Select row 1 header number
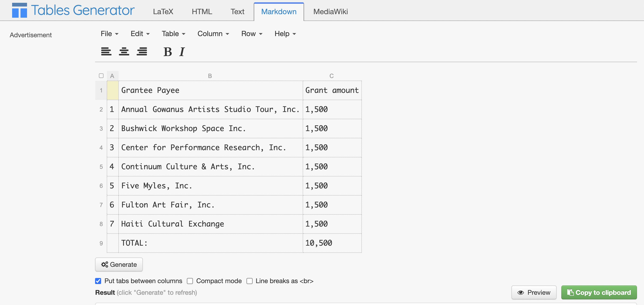 [x=101, y=90]
